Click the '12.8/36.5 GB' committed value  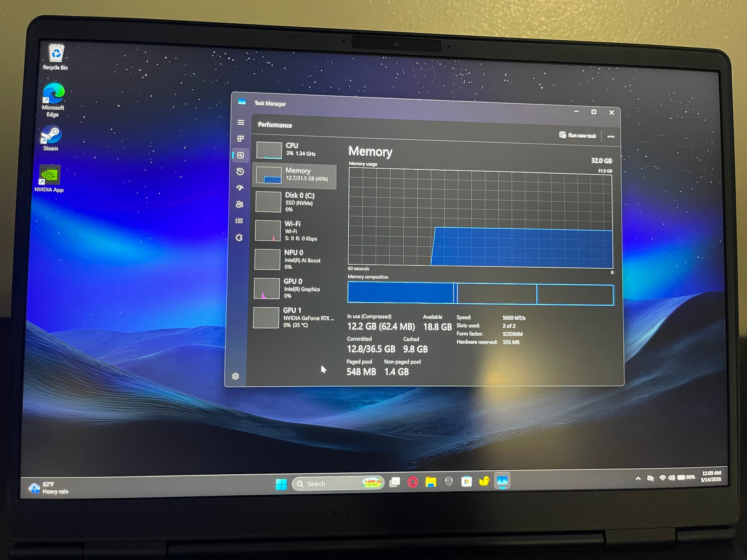371,349
